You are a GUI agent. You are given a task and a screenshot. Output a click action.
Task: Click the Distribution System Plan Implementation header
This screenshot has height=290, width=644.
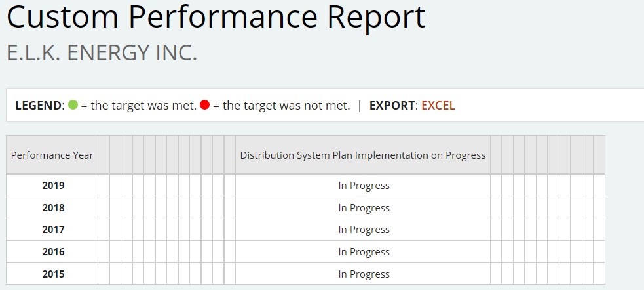[x=363, y=155]
